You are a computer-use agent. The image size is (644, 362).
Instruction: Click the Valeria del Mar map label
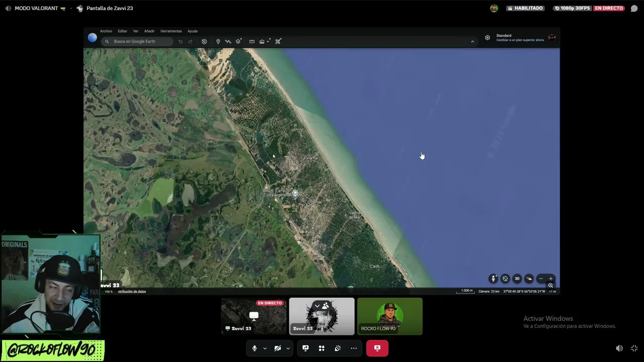click(355, 215)
